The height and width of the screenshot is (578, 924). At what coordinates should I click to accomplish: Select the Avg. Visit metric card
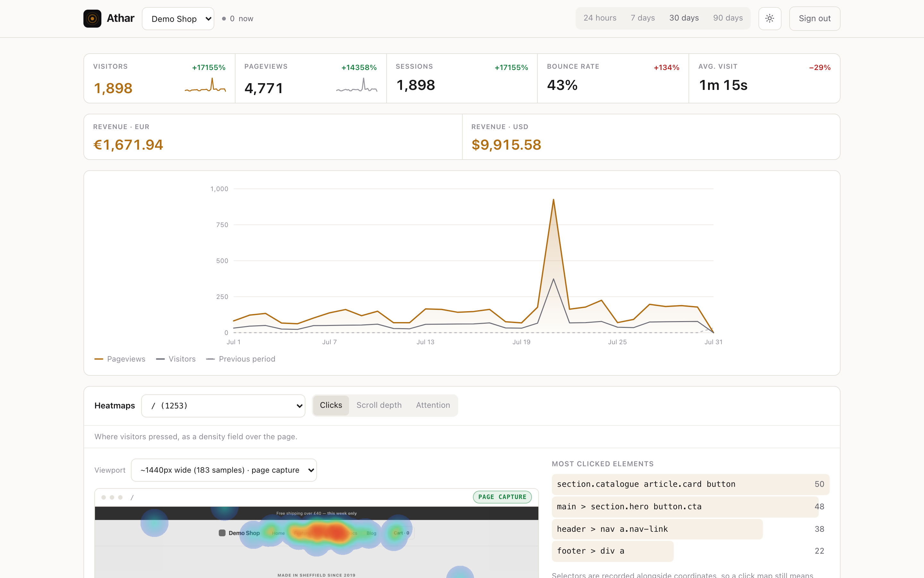click(764, 78)
